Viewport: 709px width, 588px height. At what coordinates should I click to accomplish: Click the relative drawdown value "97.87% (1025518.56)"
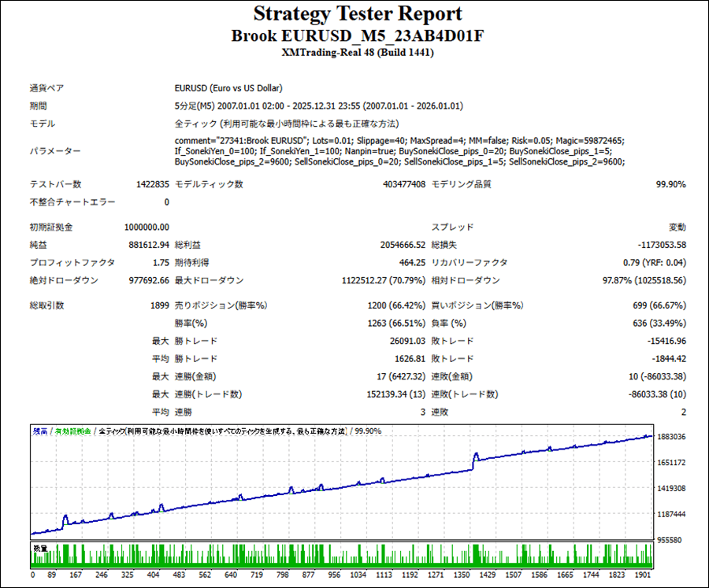click(644, 281)
